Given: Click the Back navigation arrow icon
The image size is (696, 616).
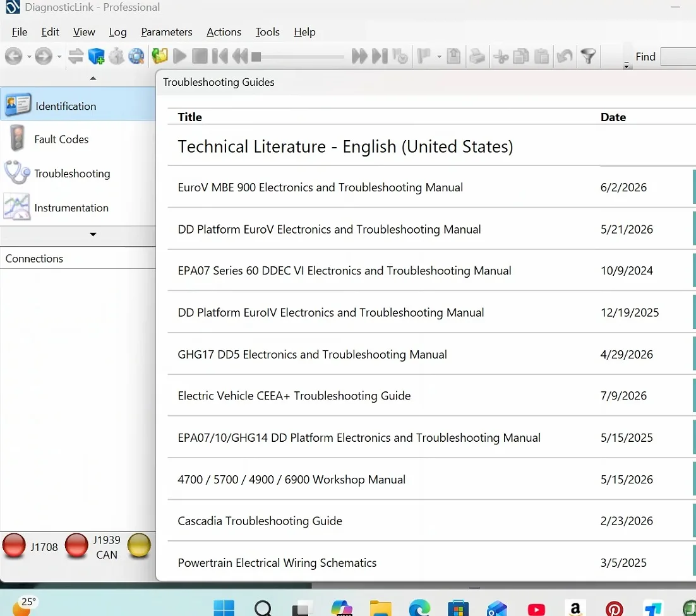Looking at the screenshot, I should [x=13, y=56].
